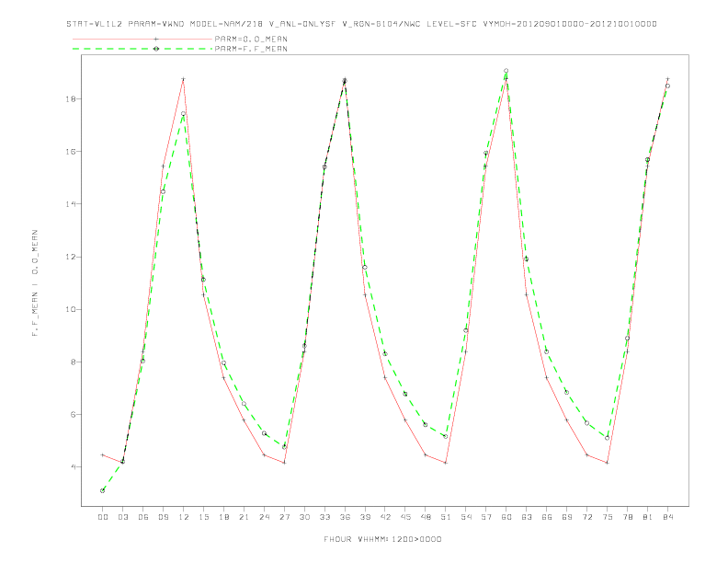The width and height of the screenshot is (728, 563).
Task: Click red plus data point at hour 75
Action: [x=608, y=463]
